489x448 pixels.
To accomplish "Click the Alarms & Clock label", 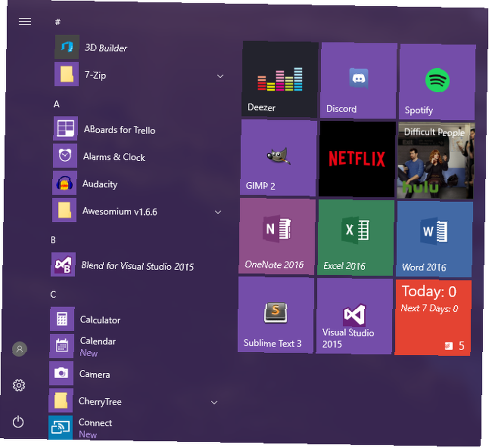I will tap(114, 157).
